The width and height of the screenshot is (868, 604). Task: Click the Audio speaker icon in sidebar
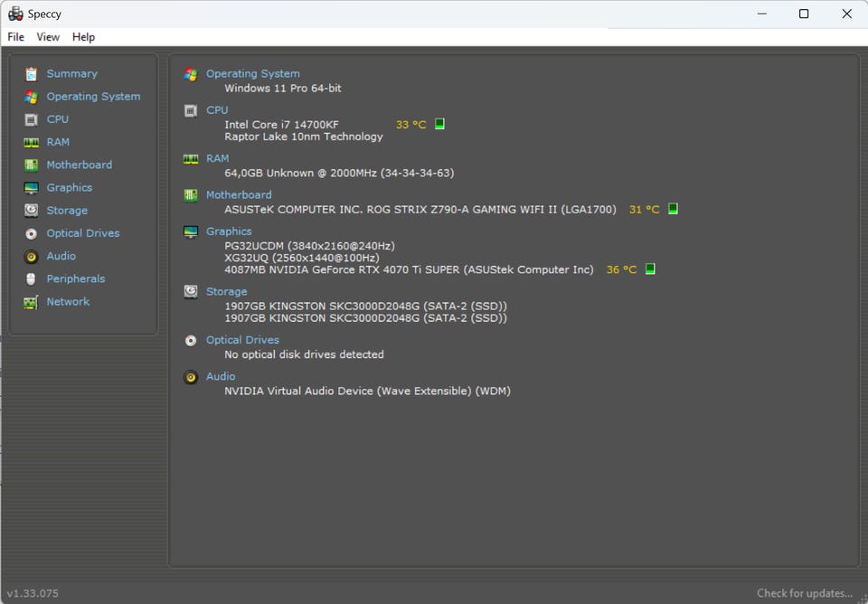point(31,257)
